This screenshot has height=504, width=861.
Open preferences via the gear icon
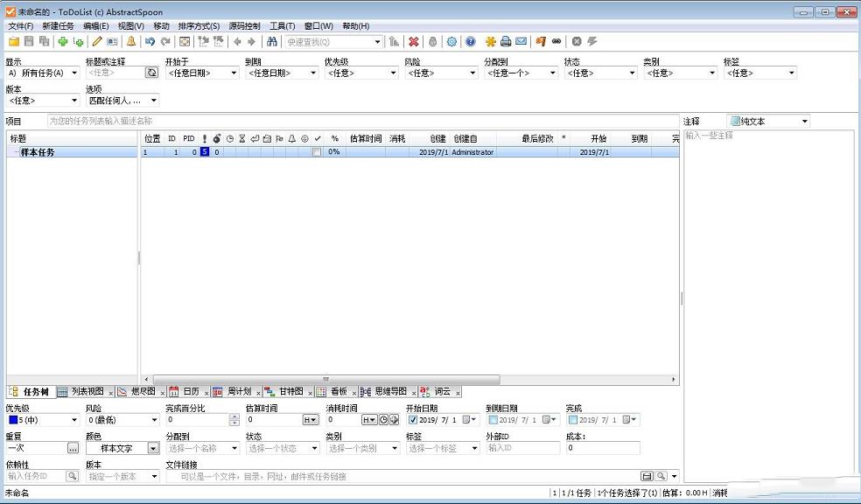[452, 40]
